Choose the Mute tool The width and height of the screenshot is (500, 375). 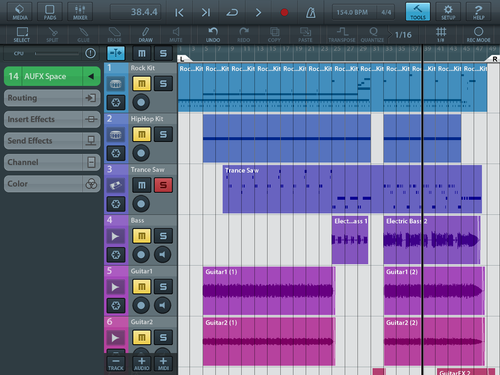tap(176, 35)
